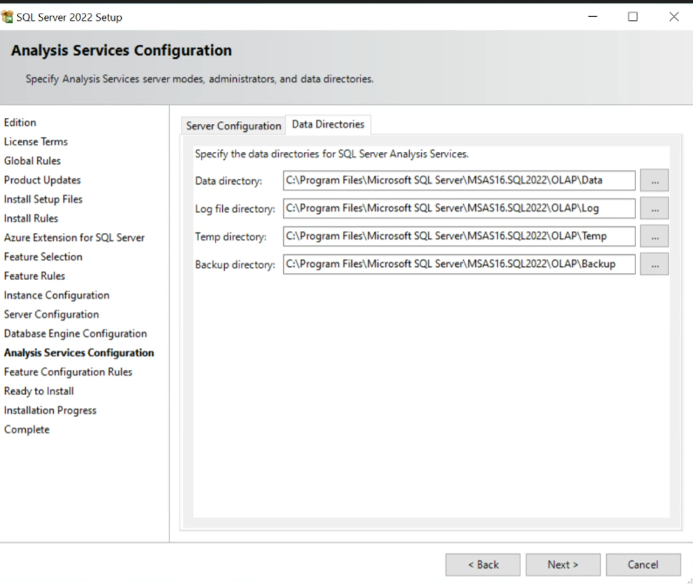Select Feature Selection in the step list
The image size is (693, 584).
coord(43,257)
